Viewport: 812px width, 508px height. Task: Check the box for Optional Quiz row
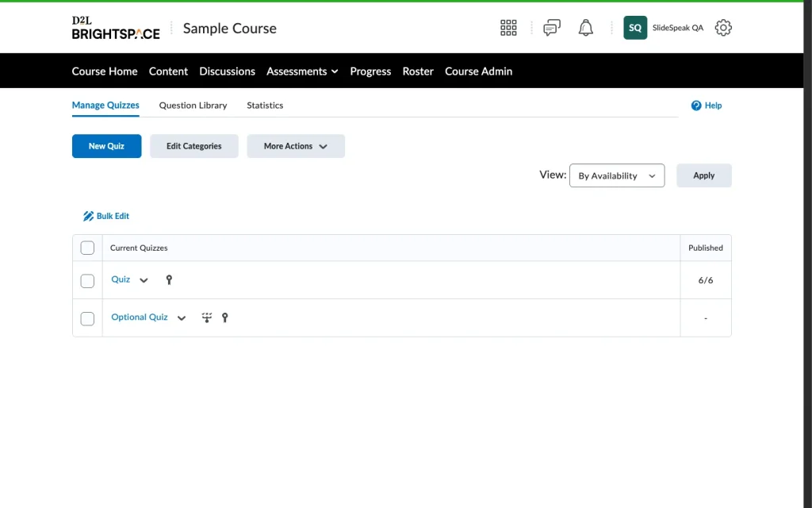click(87, 318)
